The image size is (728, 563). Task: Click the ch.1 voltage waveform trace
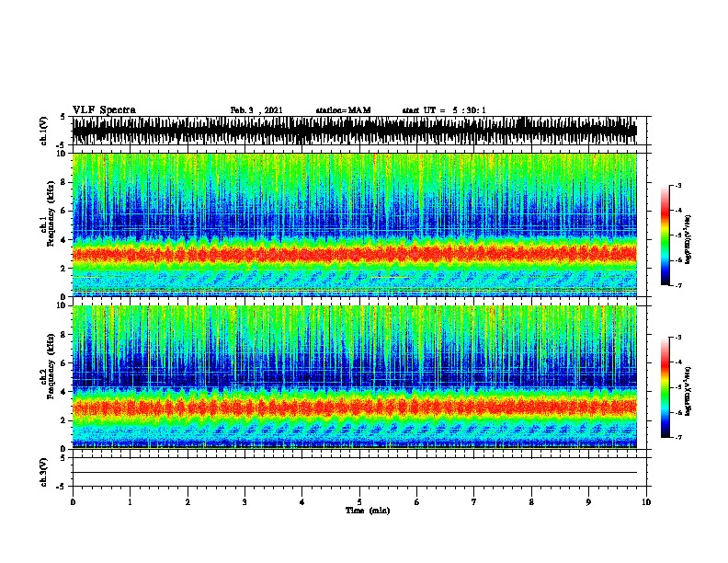[x=355, y=131]
